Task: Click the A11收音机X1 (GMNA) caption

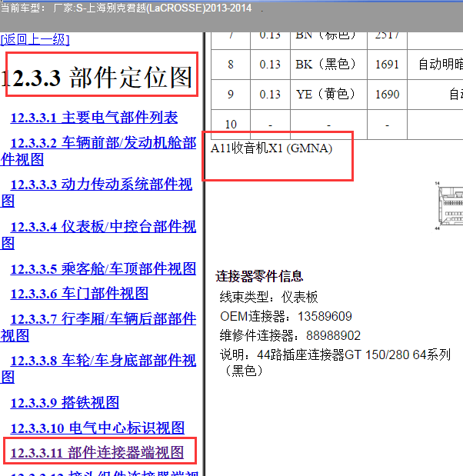Action: 271,148
